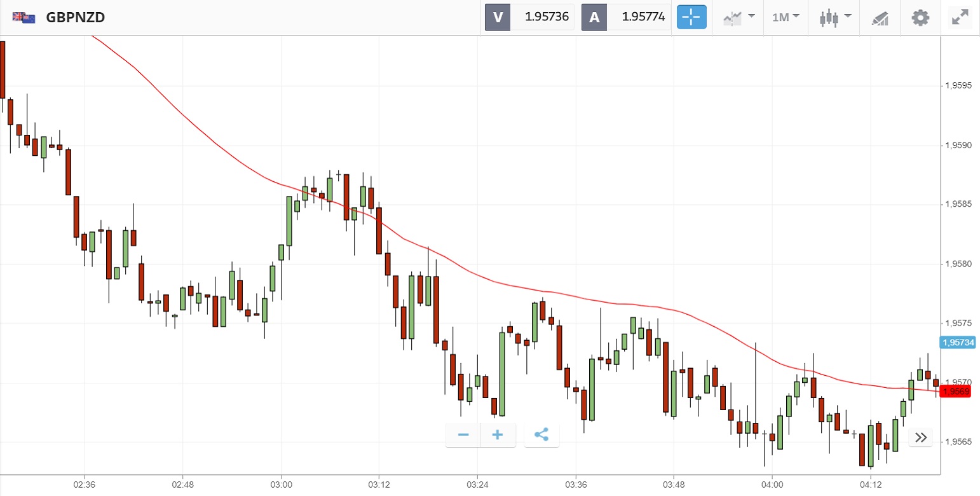Click the red 1,9569 moving average label
The width and height of the screenshot is (980, 496).
click(x=958, y=392)
